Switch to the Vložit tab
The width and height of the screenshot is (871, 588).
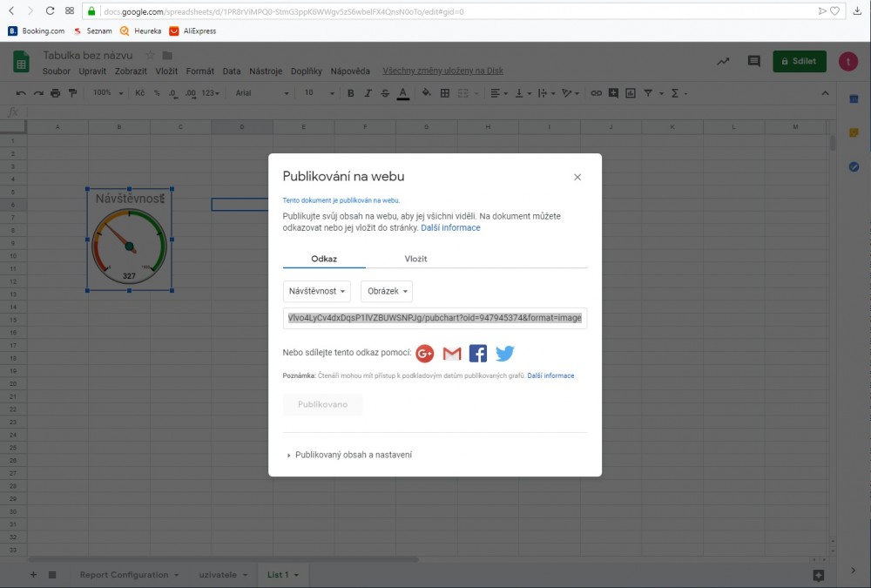(x=415, y=259)
